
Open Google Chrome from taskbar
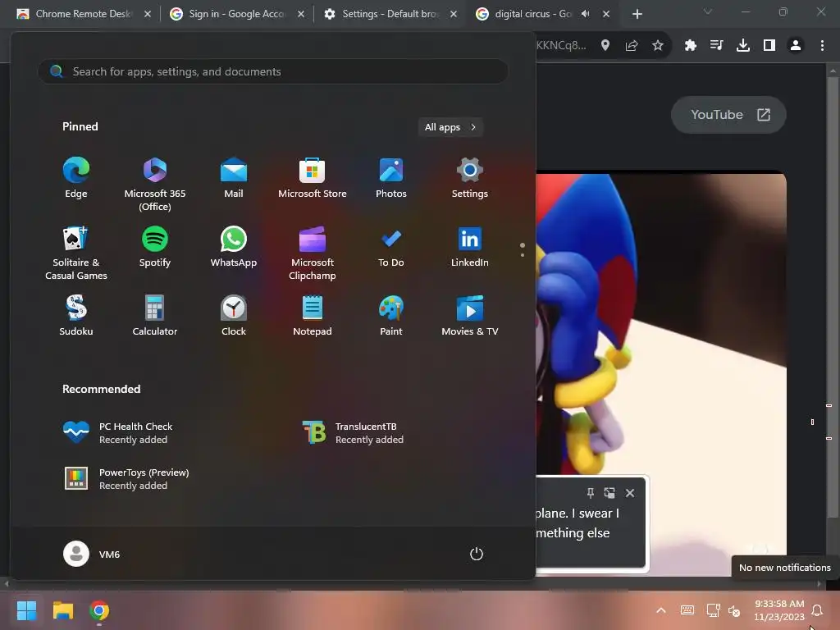[x=99, y=610]
